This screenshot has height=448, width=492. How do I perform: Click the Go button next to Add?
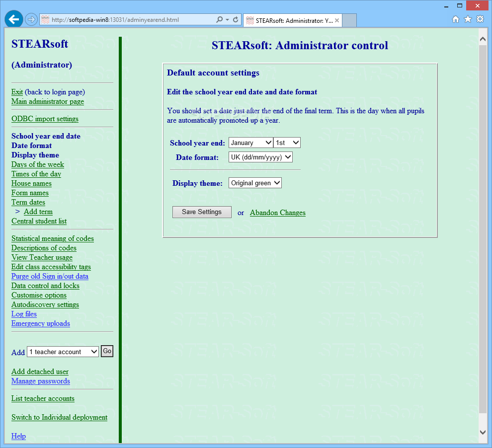[107, 351]
